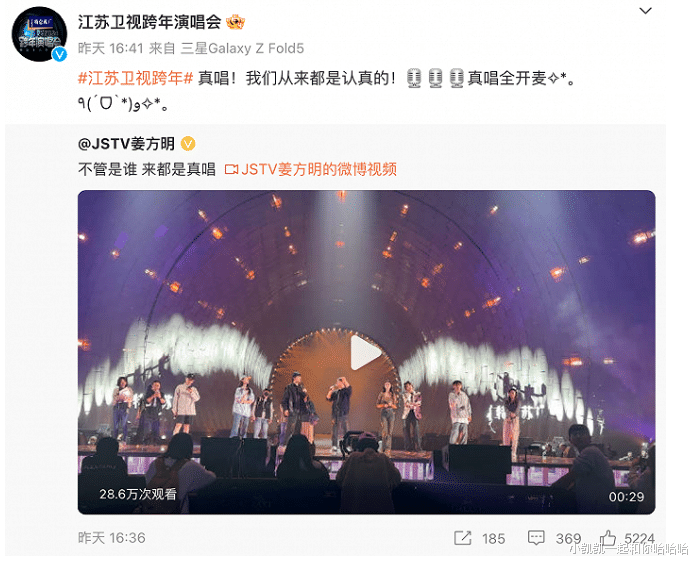Open 江苏卫视跨年演唱会 profile avatar
The image size is (695, 562).
(x=39, y=34)
